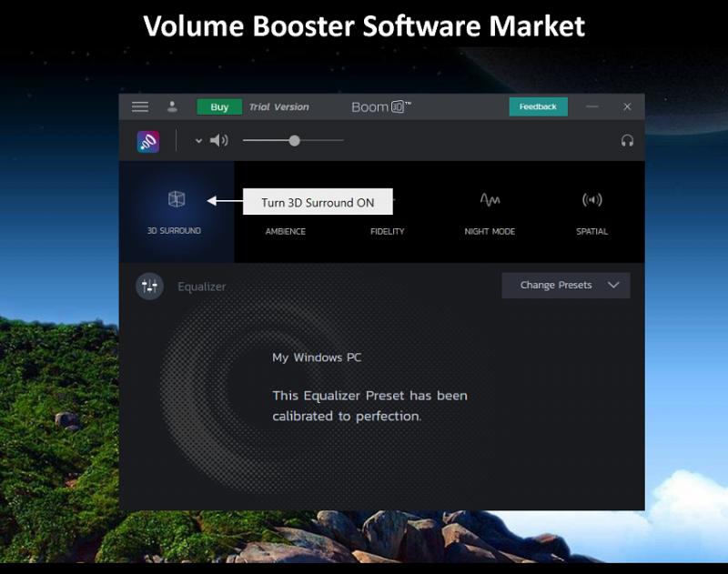Close the Boom 3D window
Screen dimensions: 728x574
627,106
